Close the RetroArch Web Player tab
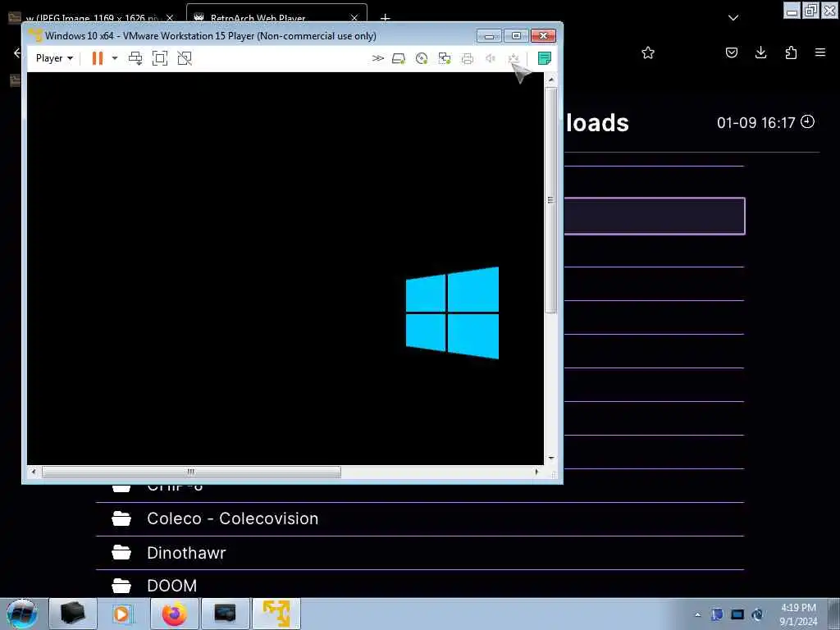Image resolution: width=840 pixels, height=630 pixels. (x=354, y=18)
